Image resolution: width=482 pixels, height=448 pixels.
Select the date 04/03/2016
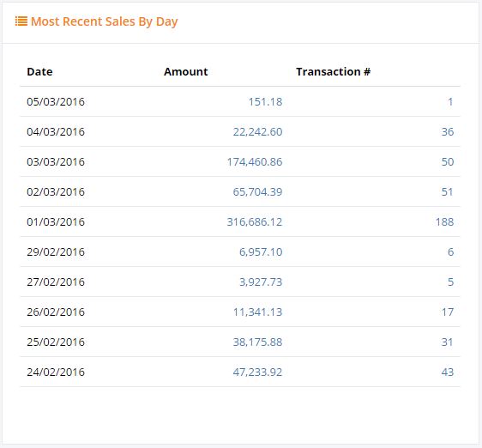(56, 131)
